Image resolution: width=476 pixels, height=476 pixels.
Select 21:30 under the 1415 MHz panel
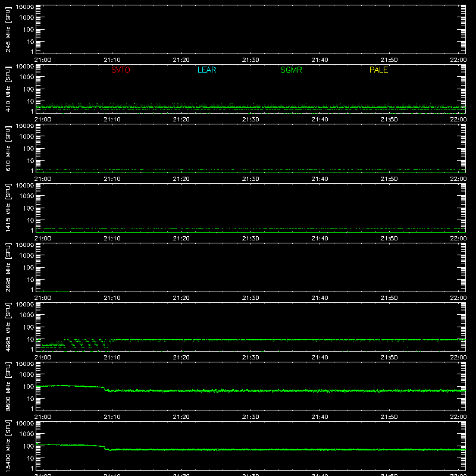point(250,239)
